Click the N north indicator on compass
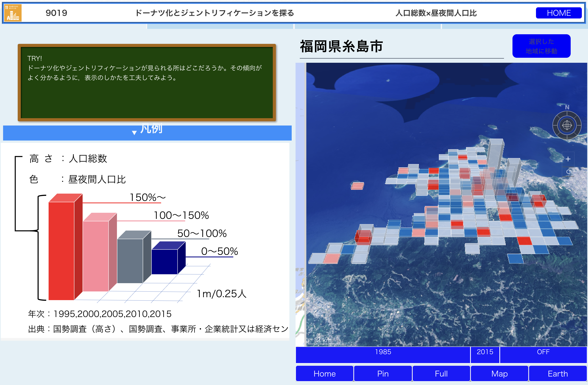Viewport: 588px width, 385px height. 567,107
